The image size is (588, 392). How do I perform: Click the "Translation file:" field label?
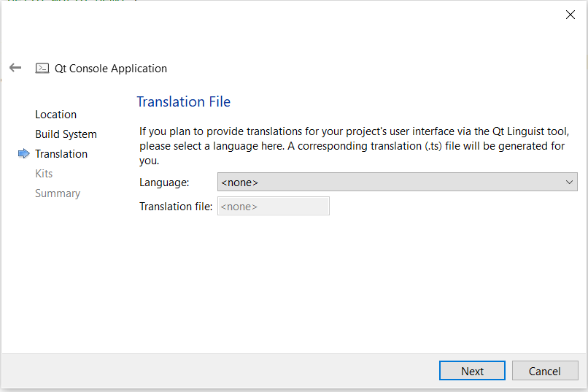click(x=176, y=207)
